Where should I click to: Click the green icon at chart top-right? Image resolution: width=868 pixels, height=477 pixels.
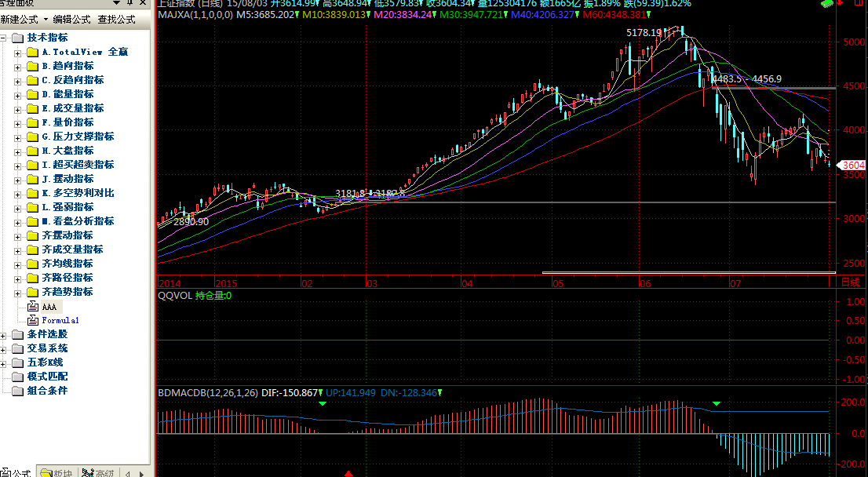[826, 4]
